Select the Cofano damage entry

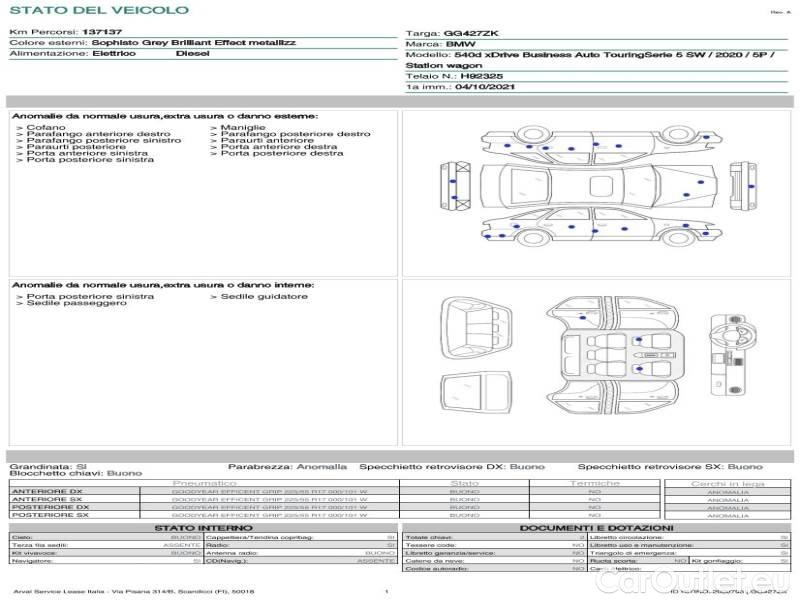click(x=46, y=128)
